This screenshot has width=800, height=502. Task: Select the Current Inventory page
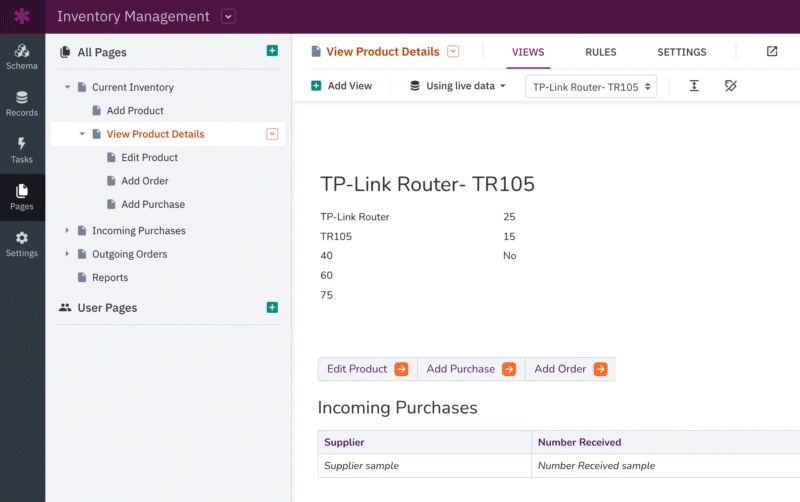[133, 87]
